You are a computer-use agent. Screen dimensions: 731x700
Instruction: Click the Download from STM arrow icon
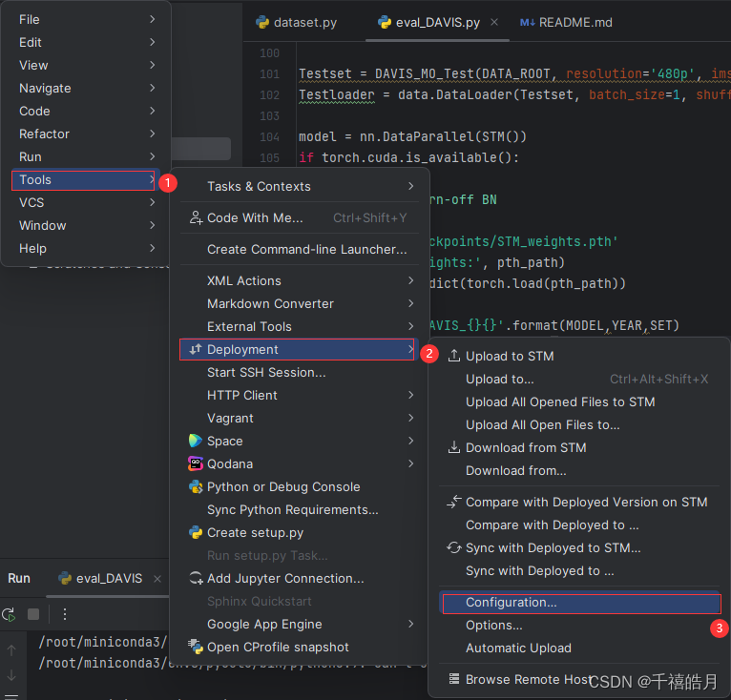(x=453, y=447)
